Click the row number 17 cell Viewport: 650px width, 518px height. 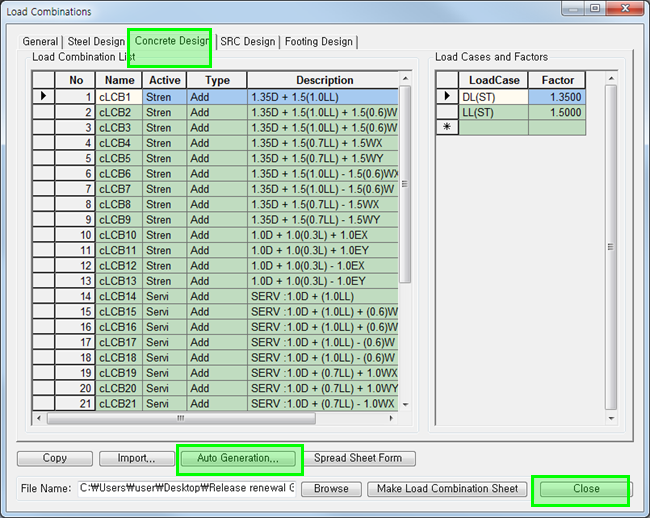[x=75, y=342]
